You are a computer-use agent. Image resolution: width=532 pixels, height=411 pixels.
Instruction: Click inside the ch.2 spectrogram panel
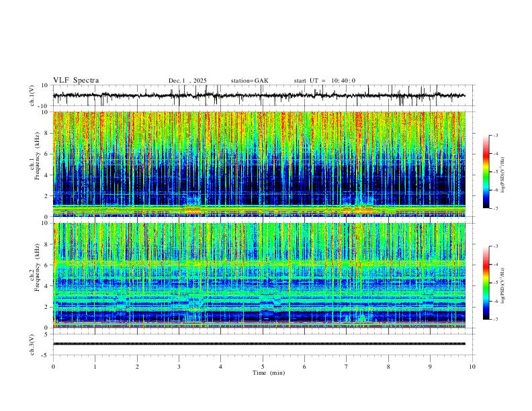pos(259,275)
